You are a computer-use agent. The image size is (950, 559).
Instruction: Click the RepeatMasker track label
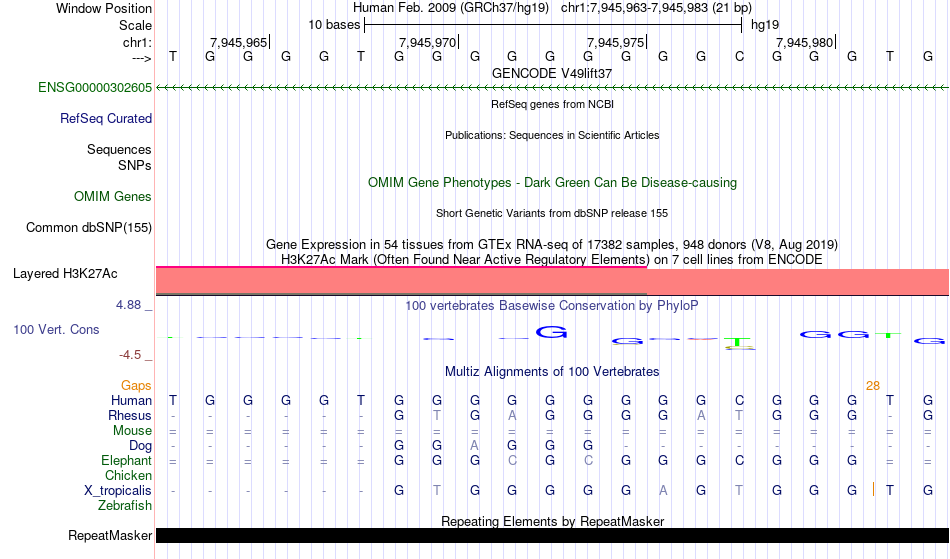pyautogui.click(x=110, y=535)
